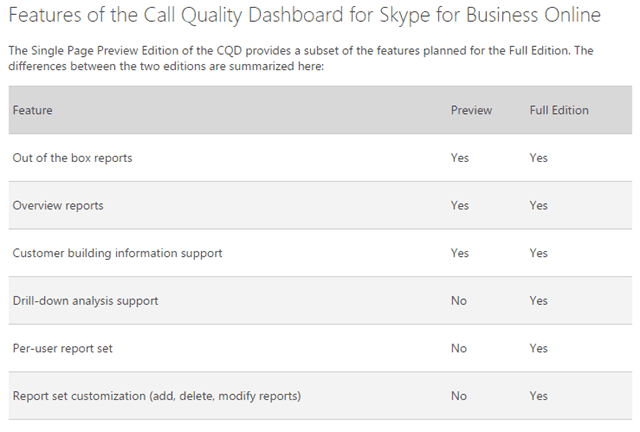The width and height of the screenshot is (640, 432).
Task: Click Full Edition 'Yes' for Drill-down analysis
Action: coord(539,301)
